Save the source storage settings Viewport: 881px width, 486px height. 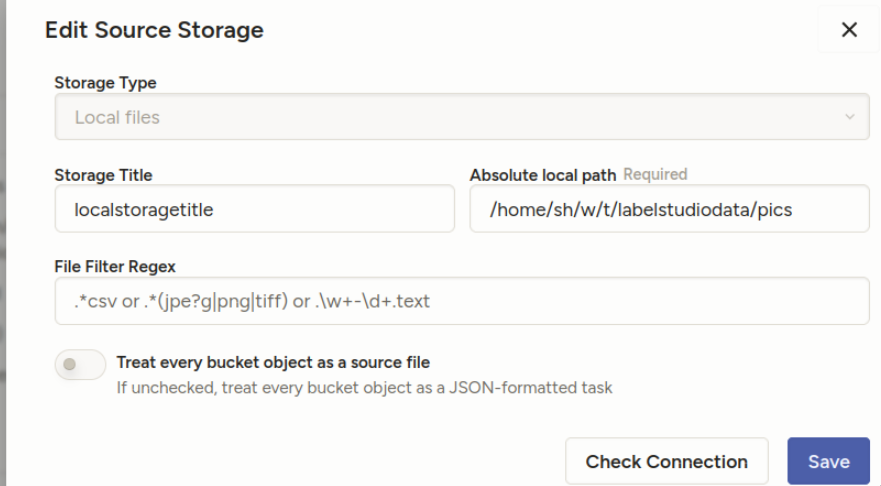pyautogui.click(x=828, y=462)
